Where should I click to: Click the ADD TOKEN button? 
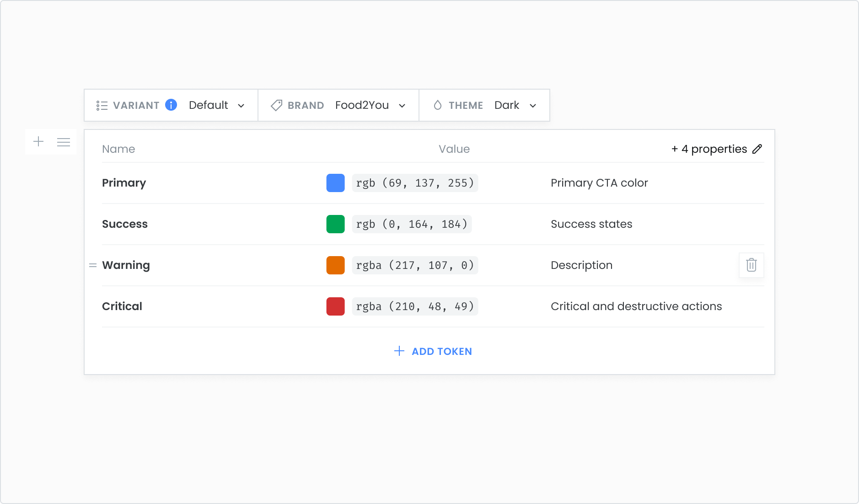pos(433,351)
